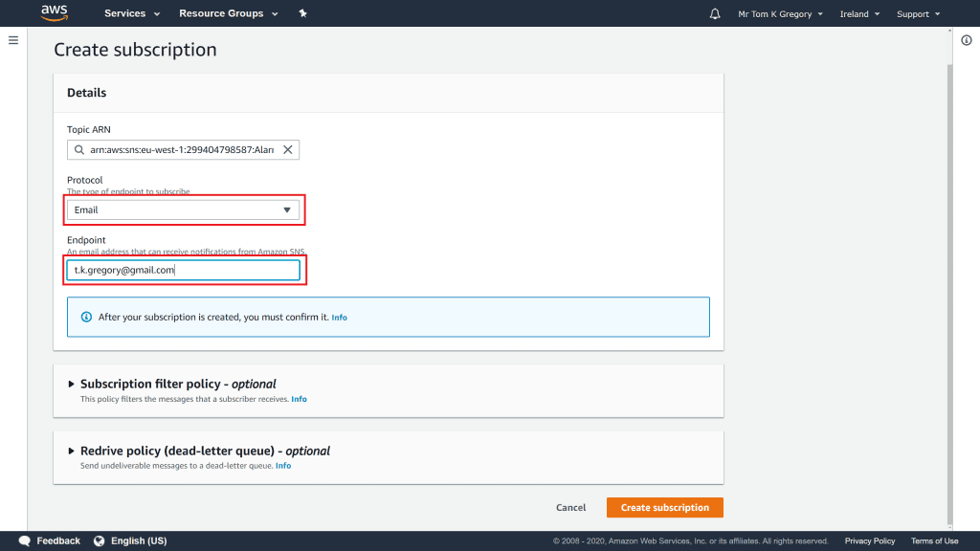Expand Redrive policy dead-letter queue section
The height and width of the screenshot is (551, 980).
tap(72, 451)
